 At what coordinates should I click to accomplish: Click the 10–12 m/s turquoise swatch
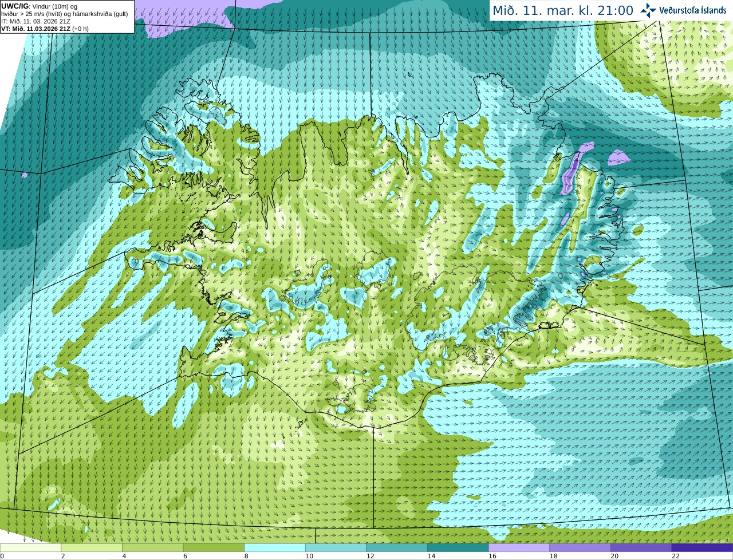(x=336, y=548)
